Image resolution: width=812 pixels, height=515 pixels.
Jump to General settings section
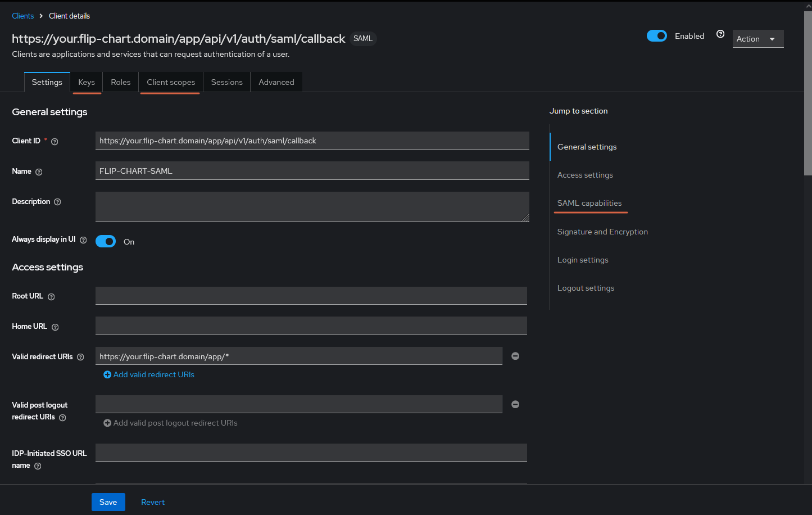tap(587, 147)
